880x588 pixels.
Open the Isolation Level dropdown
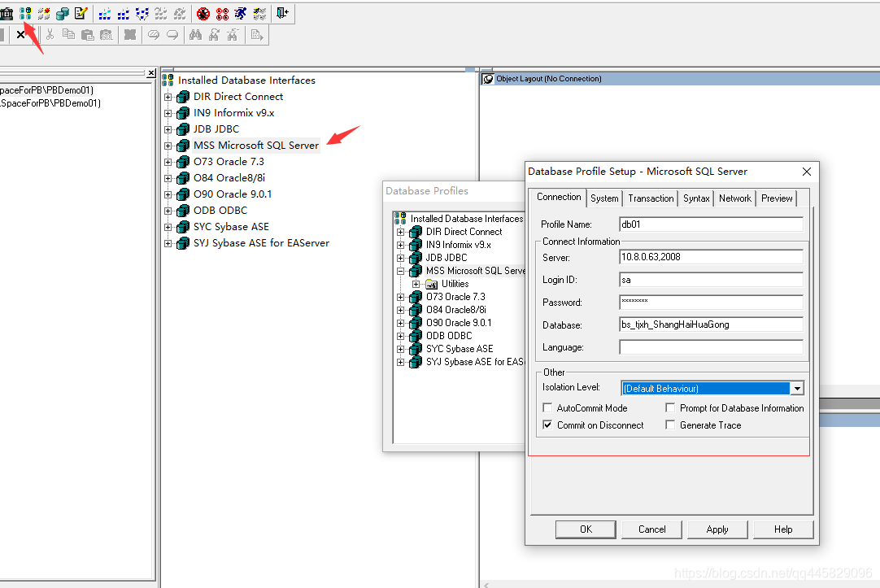pos(797,388)
